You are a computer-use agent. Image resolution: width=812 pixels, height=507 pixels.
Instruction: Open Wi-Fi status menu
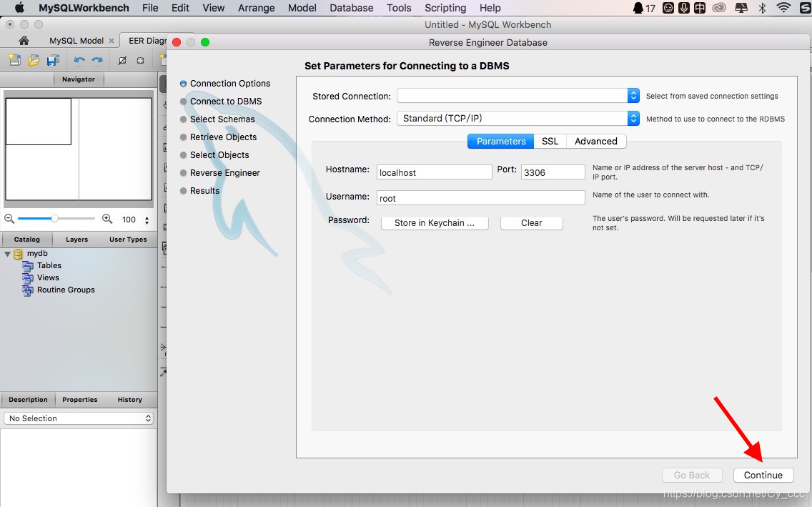coord(783,8)
